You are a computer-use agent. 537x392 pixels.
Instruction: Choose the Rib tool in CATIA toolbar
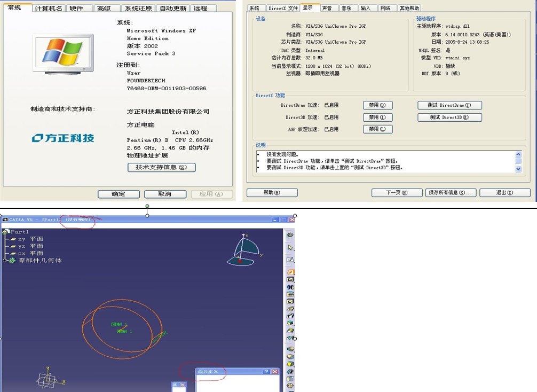[x=290, y=308]
